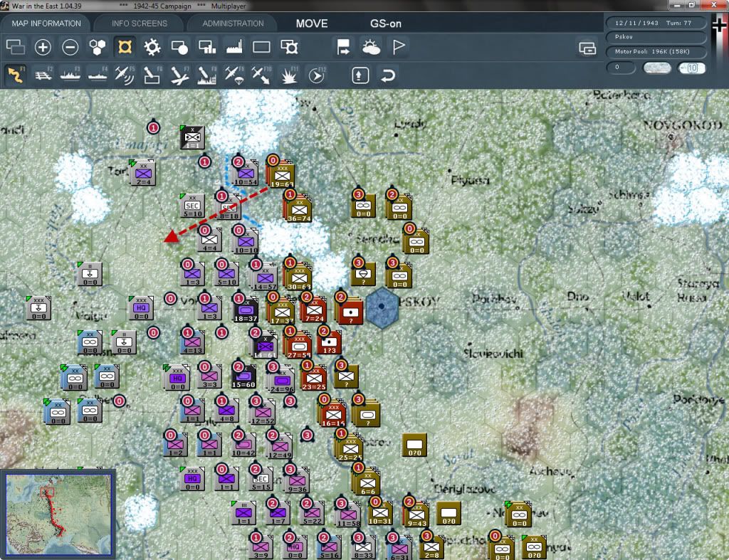Select the F7 bomb airfield mode
729x560 pixels.
pos(179,75)
